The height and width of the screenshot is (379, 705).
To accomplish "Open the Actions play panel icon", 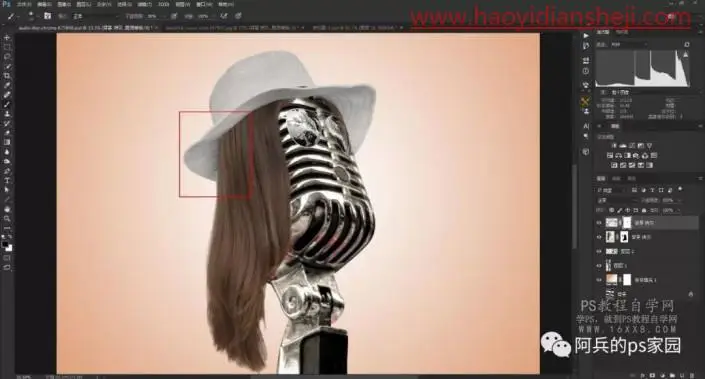I will coord(585,36).
